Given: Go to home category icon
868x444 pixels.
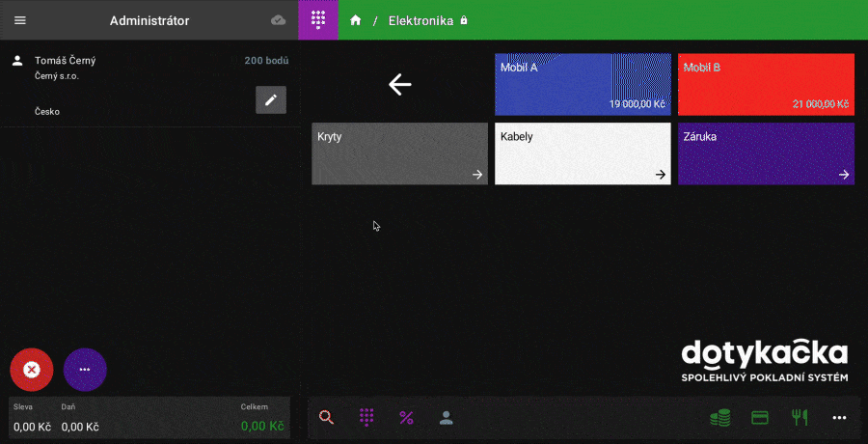Looking at the screenshot, I should click(x=356, y=20).
